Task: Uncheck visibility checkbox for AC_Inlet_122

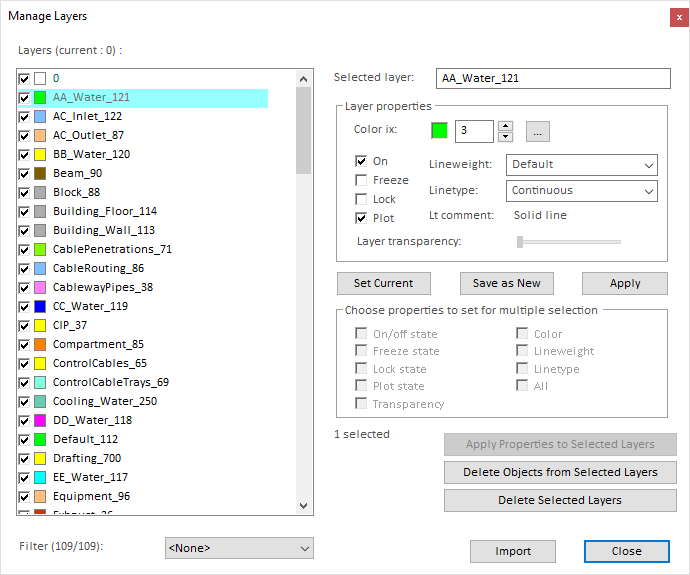Action: coord(24,116)
